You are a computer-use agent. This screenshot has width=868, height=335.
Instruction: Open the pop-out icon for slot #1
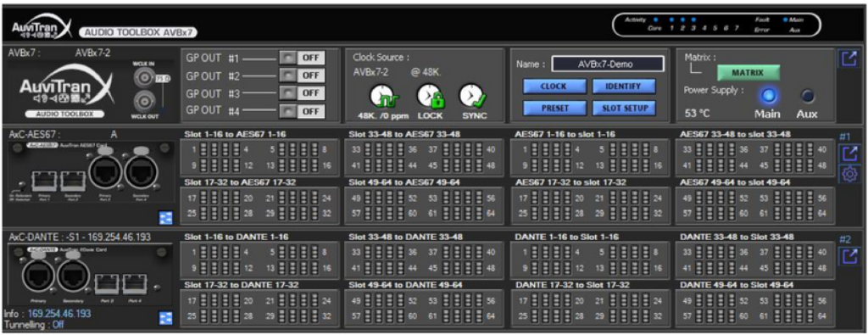(x=848, y=154)
